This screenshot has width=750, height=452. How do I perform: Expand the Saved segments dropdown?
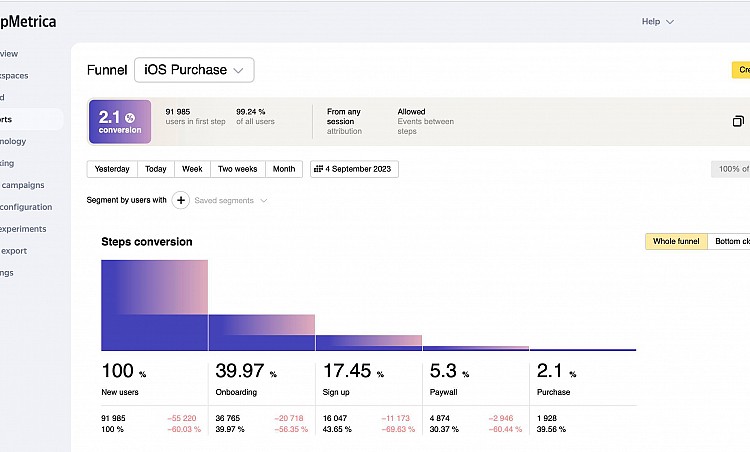coord(231,200)
